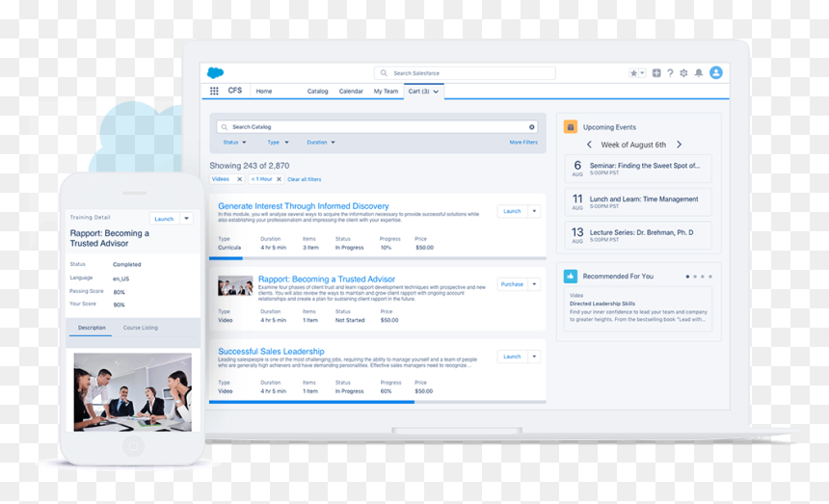Open Generate Interest Through Informed Discovery

(304, 206)
